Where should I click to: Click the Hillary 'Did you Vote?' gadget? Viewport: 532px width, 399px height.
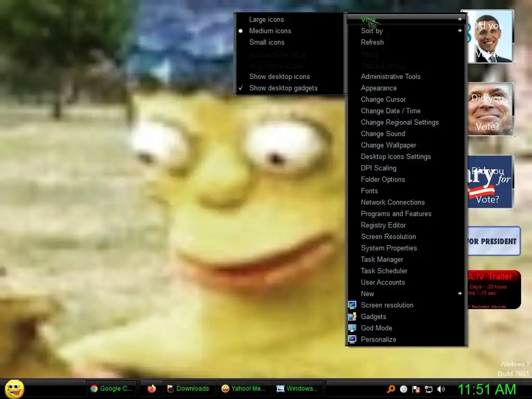tap(490, 182)
